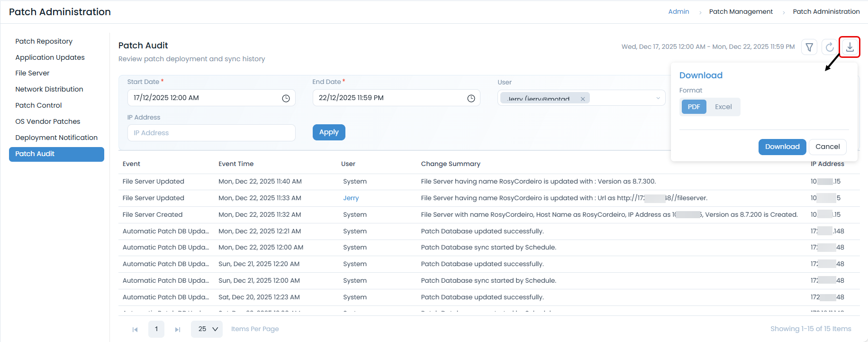Select Excel download format

723,107
